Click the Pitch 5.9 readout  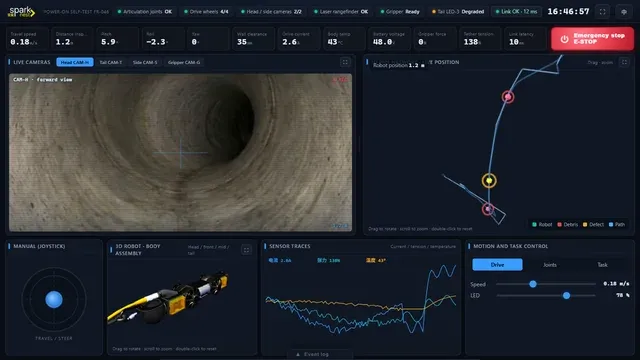tap(118, 39)
